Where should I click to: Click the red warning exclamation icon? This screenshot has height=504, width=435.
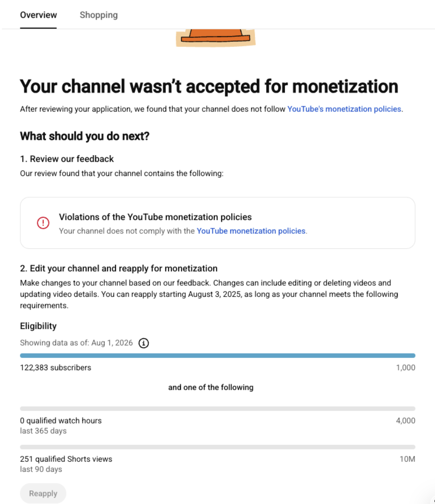(x=43, y=223)
